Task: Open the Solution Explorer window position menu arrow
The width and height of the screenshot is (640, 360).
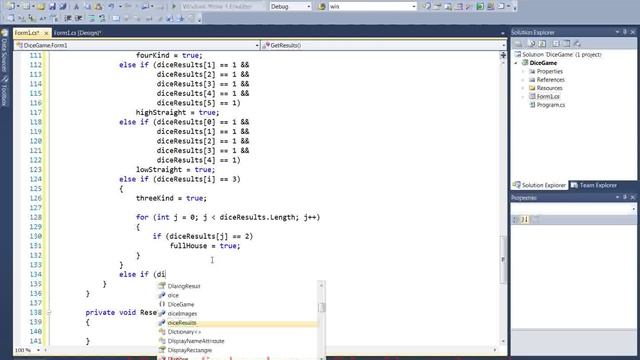Action: coord(617,32)
